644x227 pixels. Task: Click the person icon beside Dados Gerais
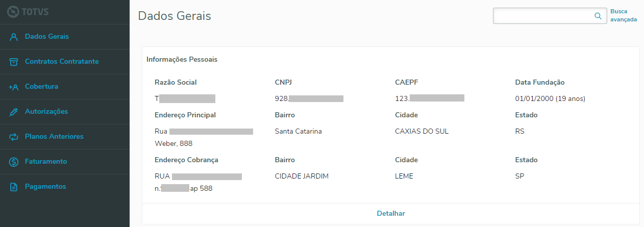[x=14, y=37]
